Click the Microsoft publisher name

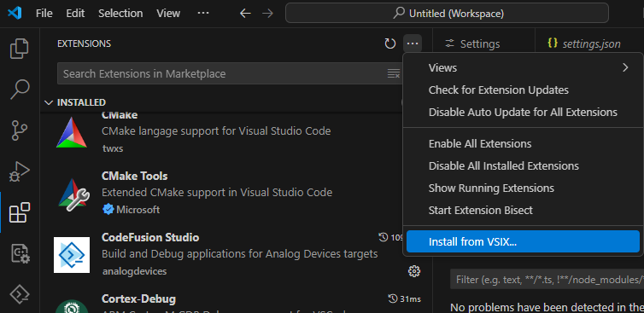pos(138,210)
